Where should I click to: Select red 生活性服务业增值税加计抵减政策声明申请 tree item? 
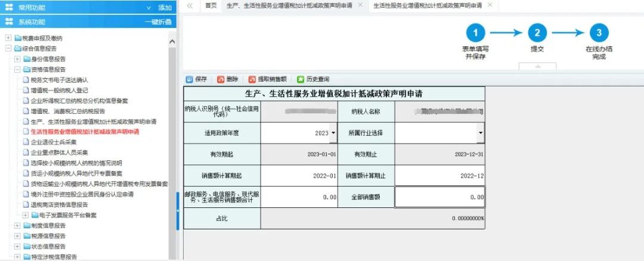click(85, 132)
